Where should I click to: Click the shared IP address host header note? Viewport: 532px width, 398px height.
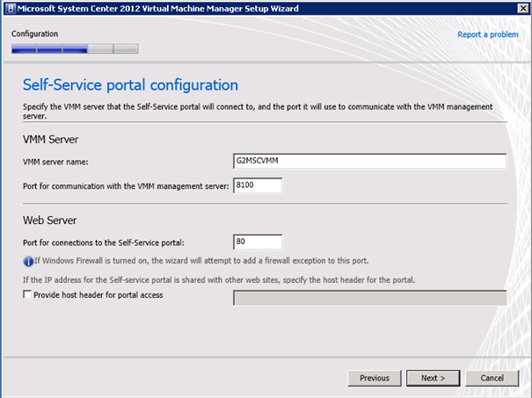click(x=219, y=280)
